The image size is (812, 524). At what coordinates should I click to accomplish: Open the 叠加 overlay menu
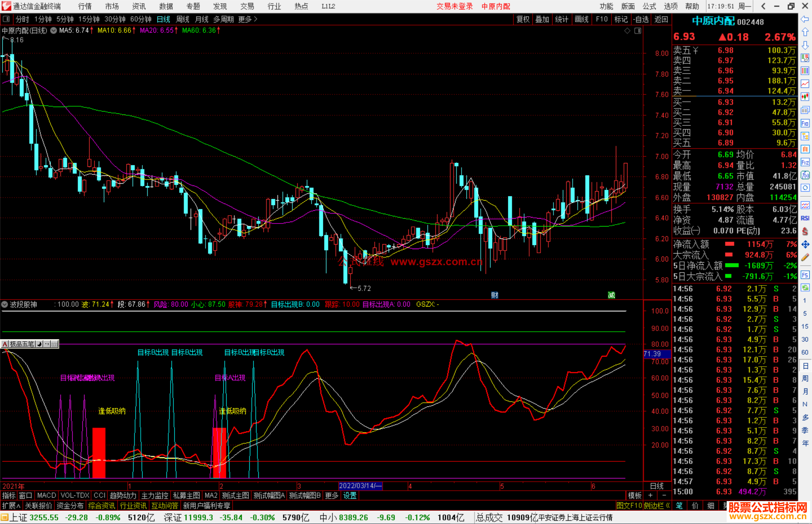542,19
